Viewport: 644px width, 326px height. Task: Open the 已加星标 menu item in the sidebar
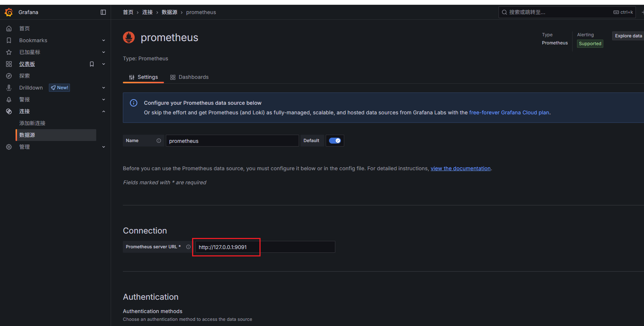[30, 52]
